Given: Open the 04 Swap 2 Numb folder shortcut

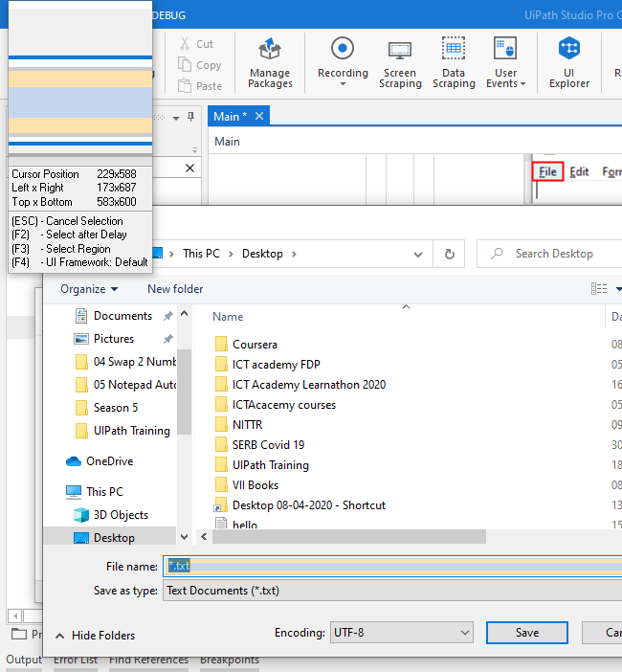Looking at the screenshot, I should (x=125, y=361).
